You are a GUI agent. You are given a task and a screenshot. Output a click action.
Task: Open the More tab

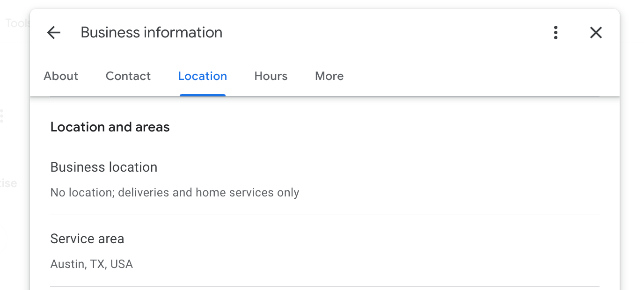click(329, 76)
